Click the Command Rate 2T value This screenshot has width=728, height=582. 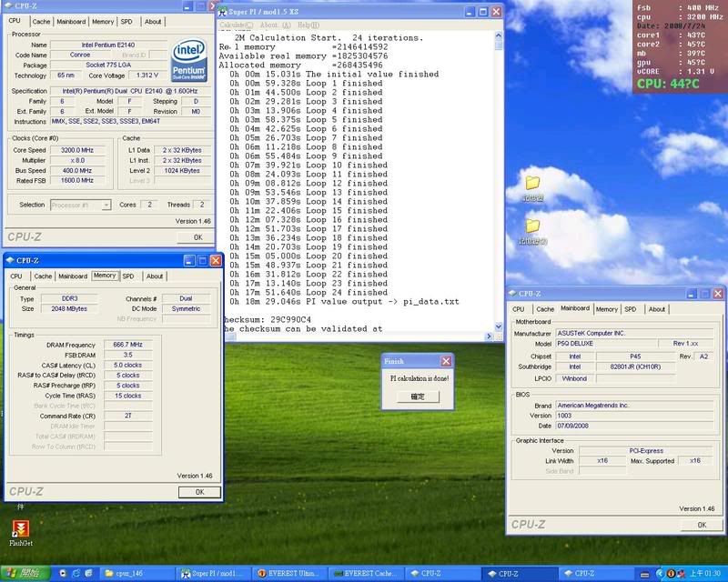pos(127,416)
